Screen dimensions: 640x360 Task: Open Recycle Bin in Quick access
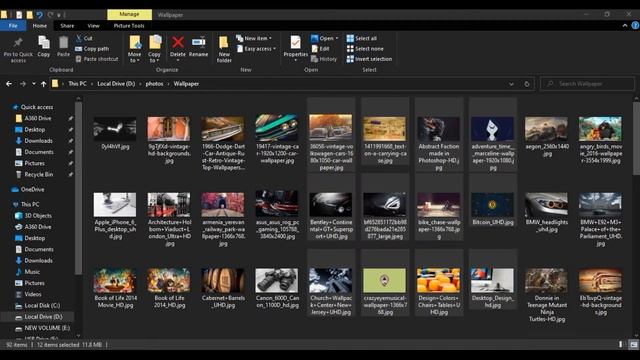(x=34, y=174)
